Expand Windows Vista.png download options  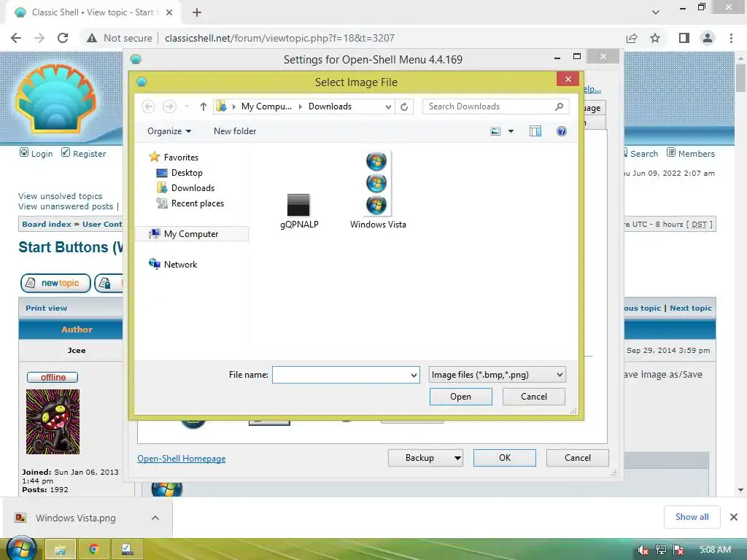155,518
